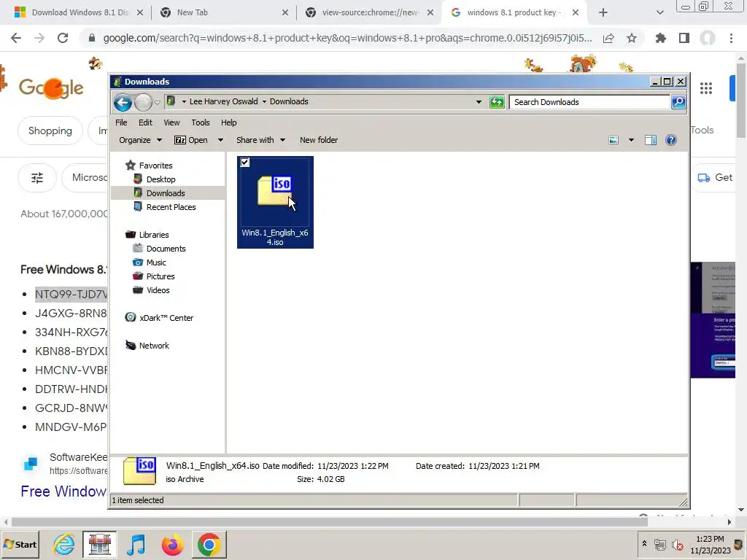This screenshot has width=747, height=560.
Task: Switch to view-source:chrome tab
Action: click(369, 13)
